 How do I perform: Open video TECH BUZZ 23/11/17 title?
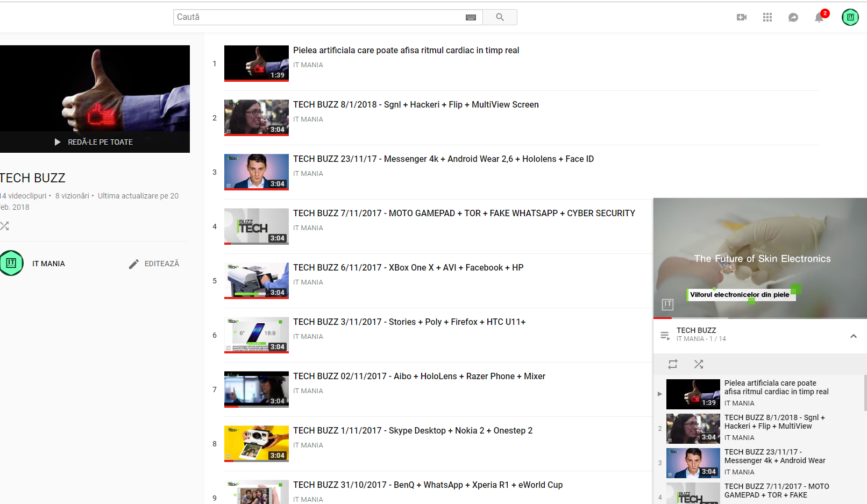tap(443, 159)
